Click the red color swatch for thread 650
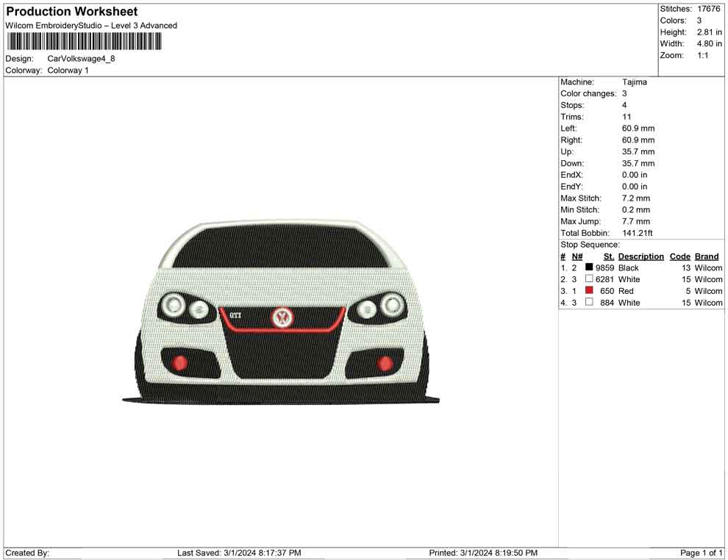Viewport: 728px width, 560px height. 589,290
